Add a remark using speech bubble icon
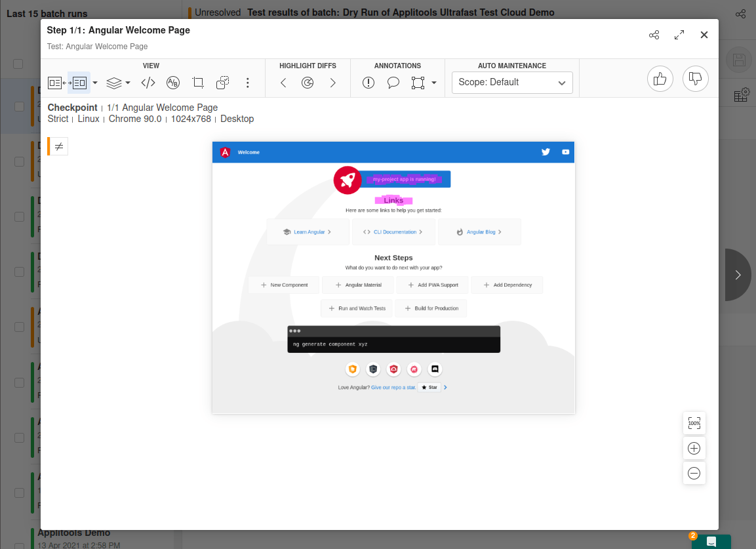This screenshot has width=756, height=549. [x=393, y=83]
